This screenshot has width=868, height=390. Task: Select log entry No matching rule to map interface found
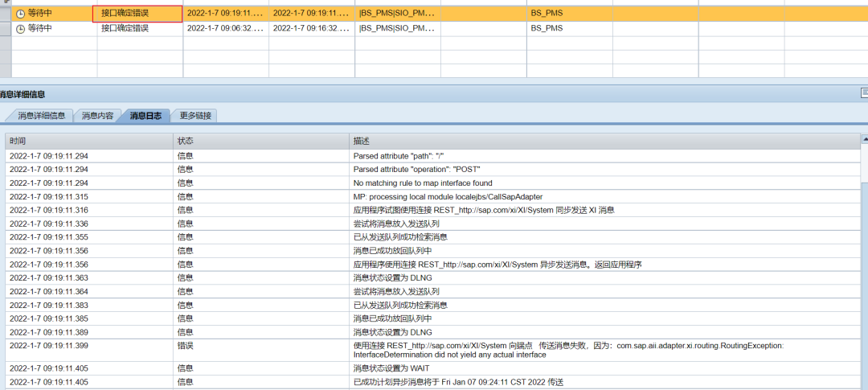[x=423, y=183]
